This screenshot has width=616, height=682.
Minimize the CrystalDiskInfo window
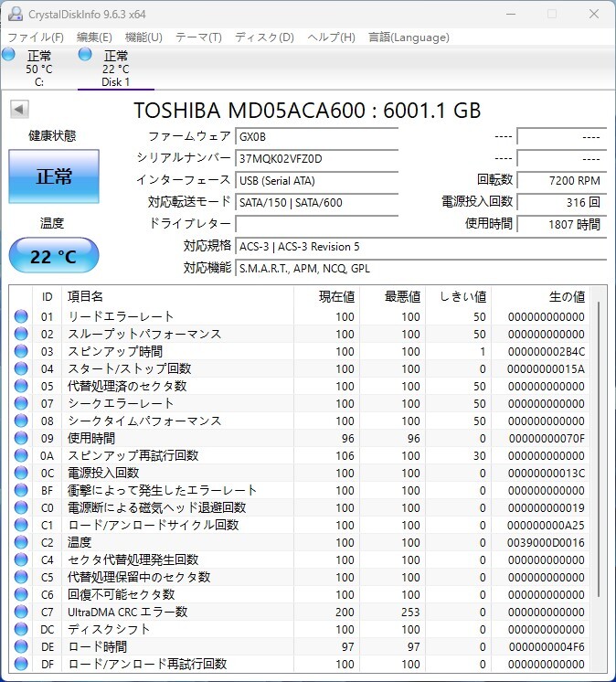(511, 14)
